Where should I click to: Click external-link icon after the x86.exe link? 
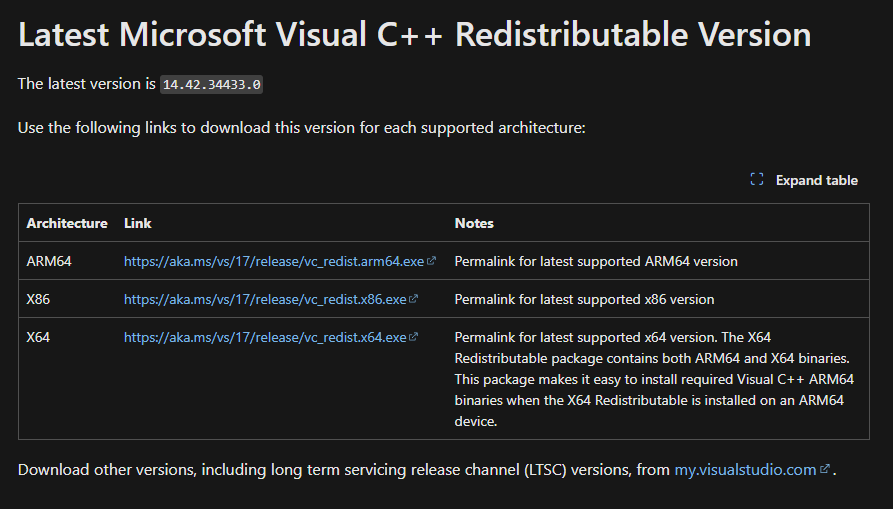point(413,299)
